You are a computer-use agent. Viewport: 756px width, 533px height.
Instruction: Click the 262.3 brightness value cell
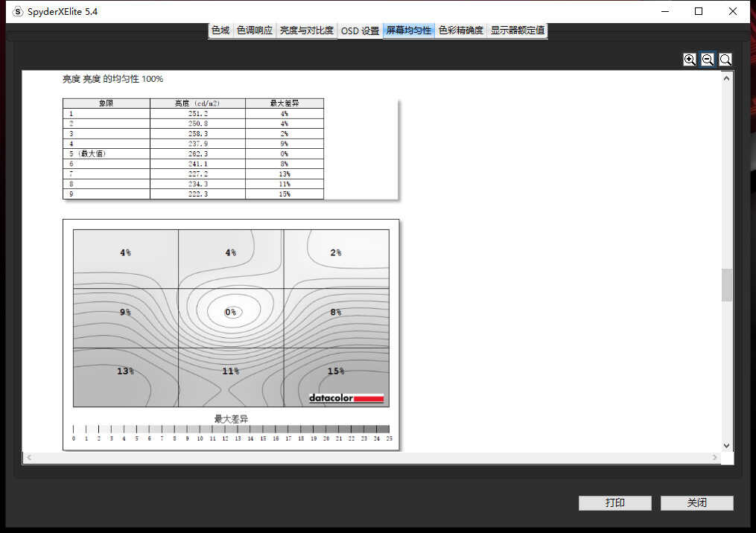click(x=197, y=154)
